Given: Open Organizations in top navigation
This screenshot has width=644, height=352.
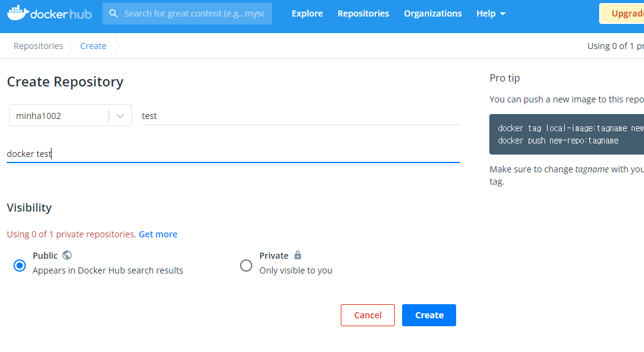Looking at the screenshot, I should pos(433,13).
